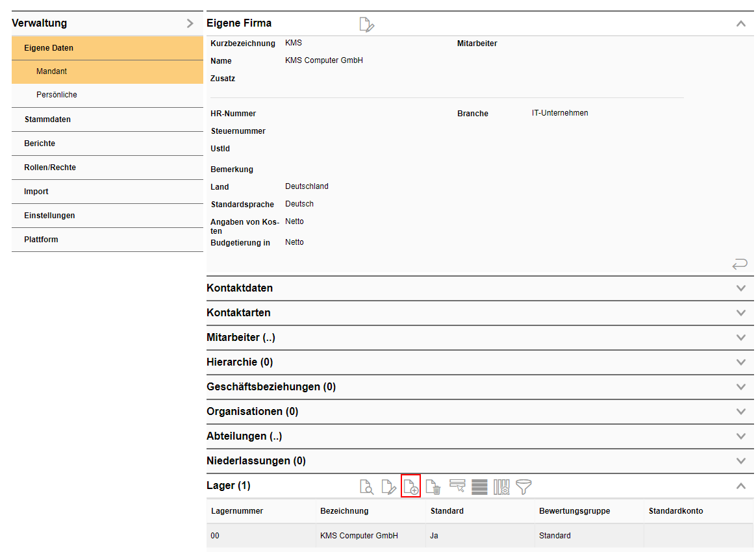Collapse the Verwaltung sidebar
The image size is (756, 552).
190,23
